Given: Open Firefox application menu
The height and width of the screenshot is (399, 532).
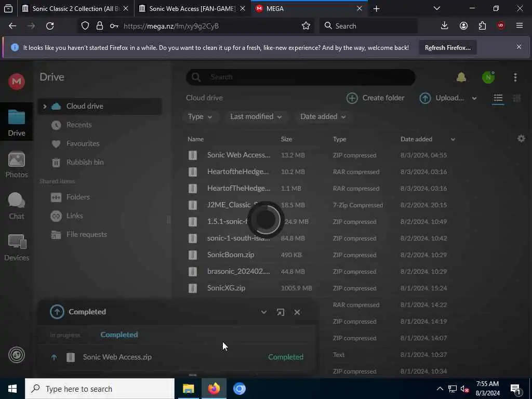Looking at the screenshot, I should click(x=519, y=26).
